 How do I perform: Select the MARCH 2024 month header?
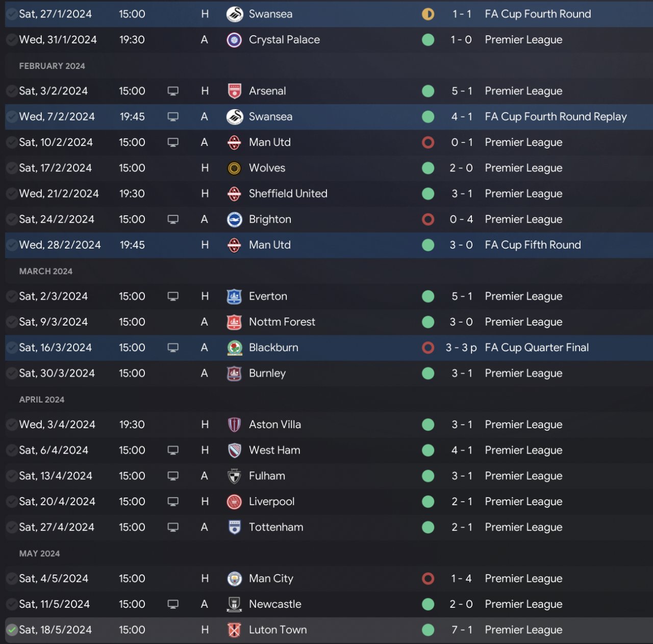(x=46, y=271)
